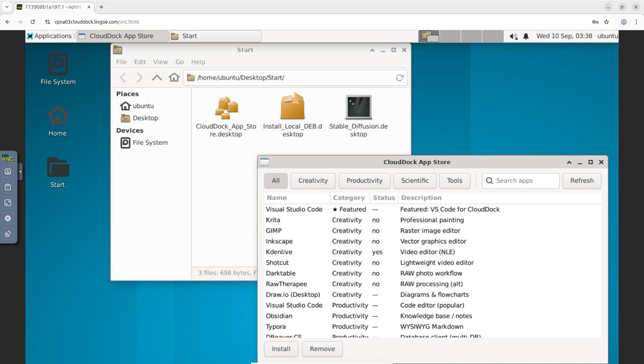The width and height of the screenshot is (644, 364).
Task: Open the Applications menu
Action: pos(50,36)
